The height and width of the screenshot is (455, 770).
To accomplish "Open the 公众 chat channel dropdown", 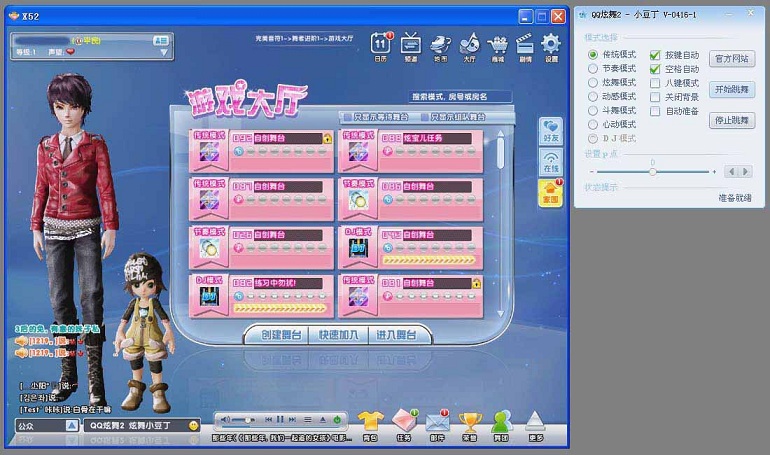I will pos(72,426).
